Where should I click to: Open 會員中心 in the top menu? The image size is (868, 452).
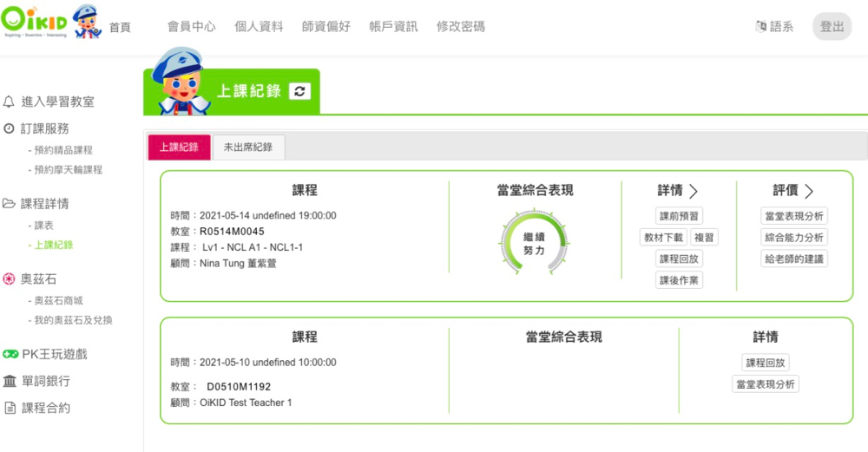coord(191,27)
